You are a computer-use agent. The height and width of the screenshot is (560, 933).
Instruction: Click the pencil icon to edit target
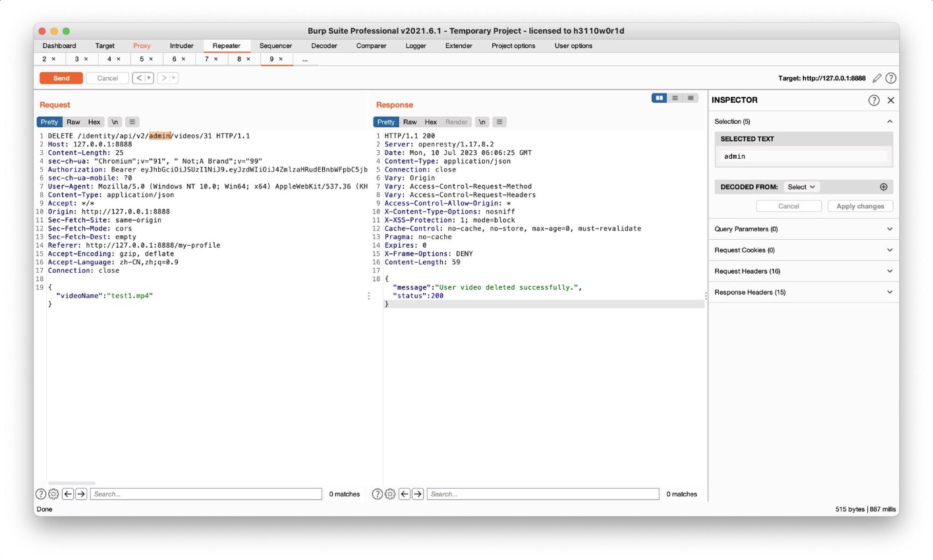[x=876, y=78]
